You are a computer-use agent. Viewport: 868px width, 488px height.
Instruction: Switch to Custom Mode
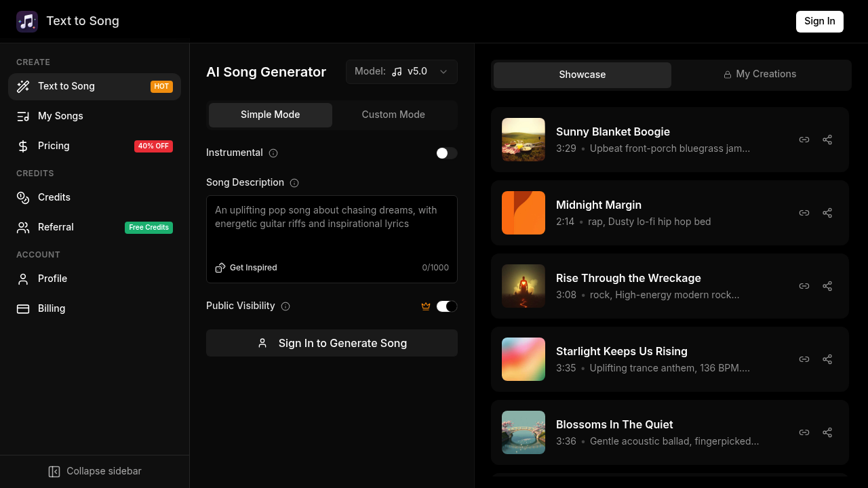(393, 115)
